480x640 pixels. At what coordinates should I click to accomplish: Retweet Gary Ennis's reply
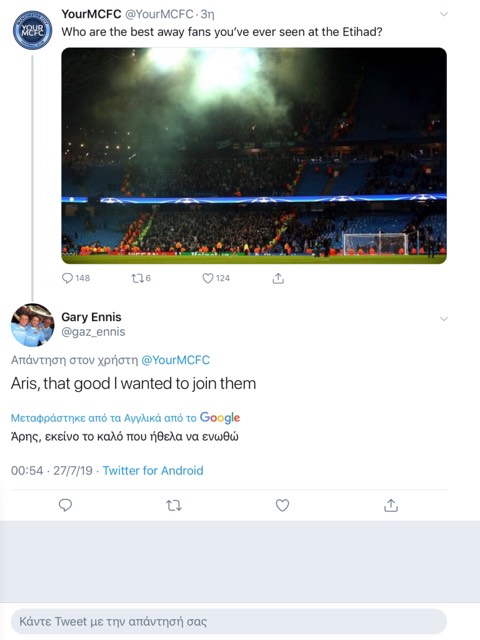click(x=174, y=506)
